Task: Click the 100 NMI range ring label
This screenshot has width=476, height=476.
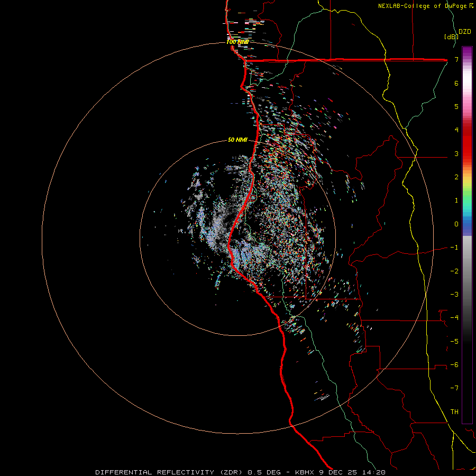Action: point(237,42)
